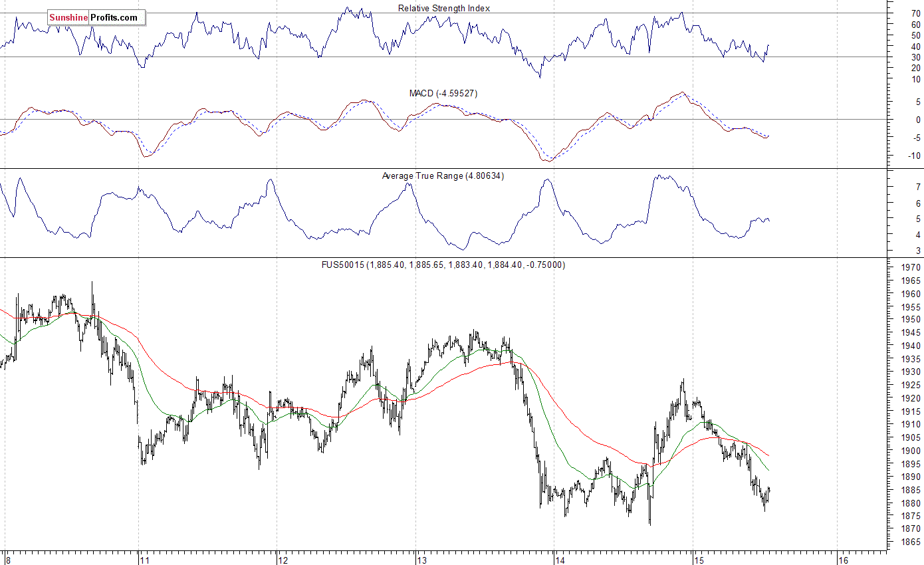The height and width of the screenshot is (565, 924).
Task: Click date label 8 on time axis
Action: 7,560
